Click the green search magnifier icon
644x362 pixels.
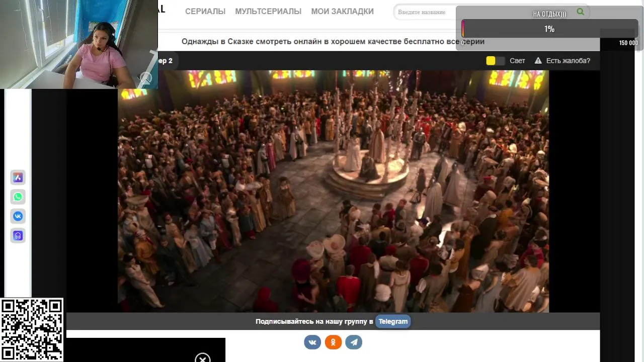580,12
